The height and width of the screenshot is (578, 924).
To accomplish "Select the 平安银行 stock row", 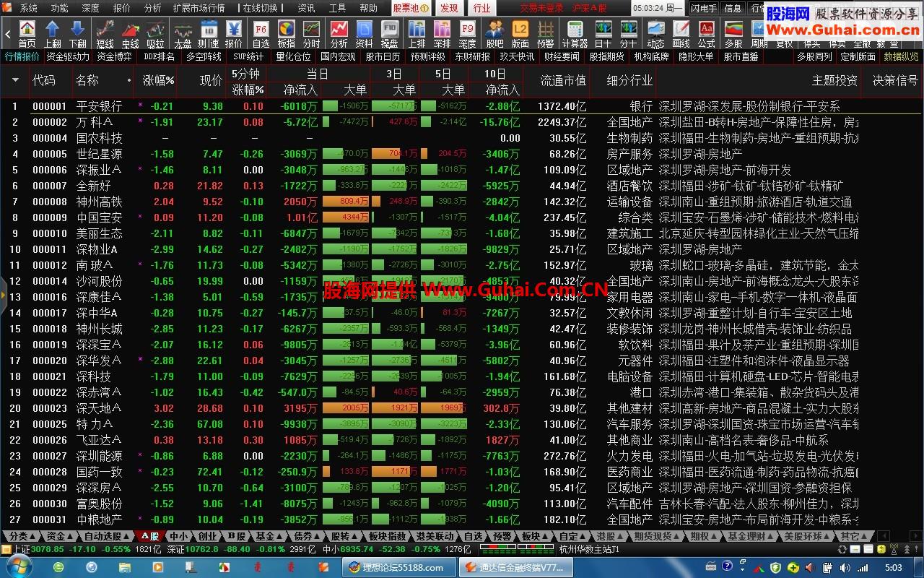I will pyautogui.click(x=462, y=106).
